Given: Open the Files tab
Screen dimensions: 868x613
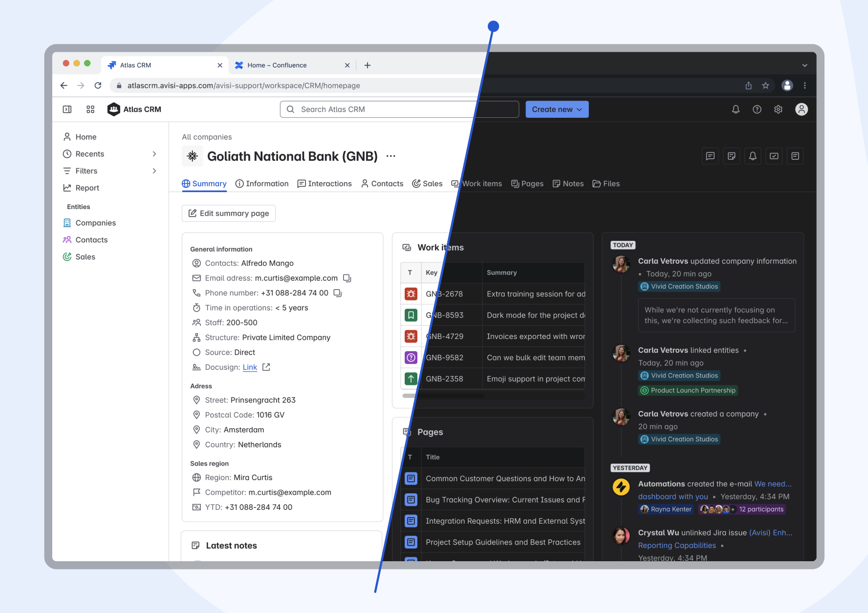Looking at the screenshot, I should [606, 184].
